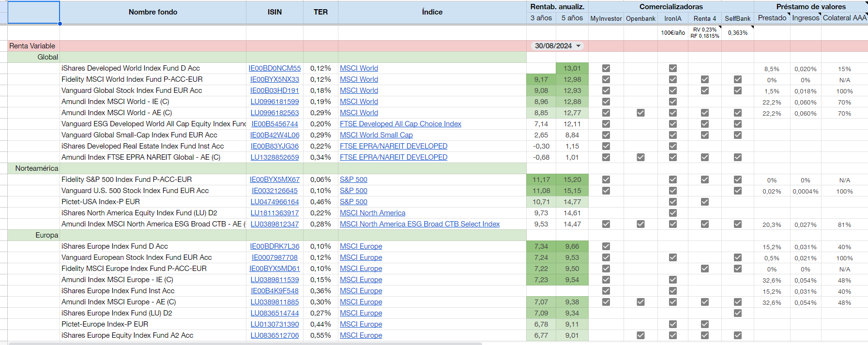Open MSCI North America index link

372,213
